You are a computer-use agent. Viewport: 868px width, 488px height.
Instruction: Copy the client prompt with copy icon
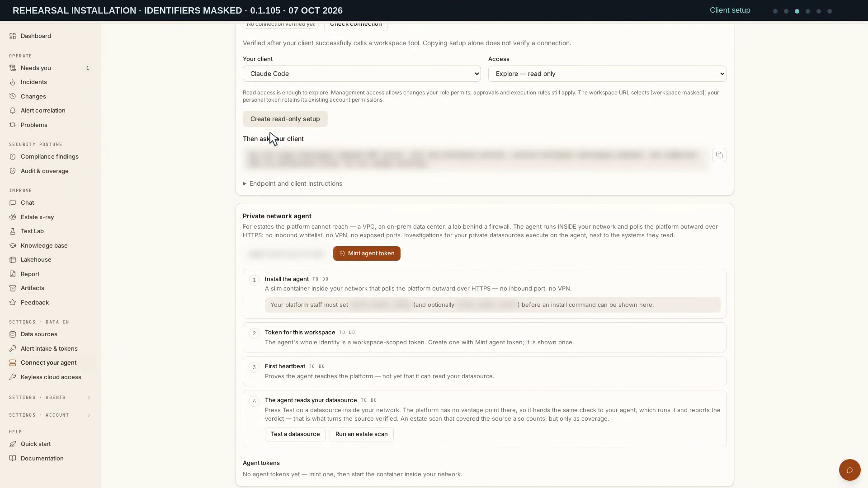(719, 155)
